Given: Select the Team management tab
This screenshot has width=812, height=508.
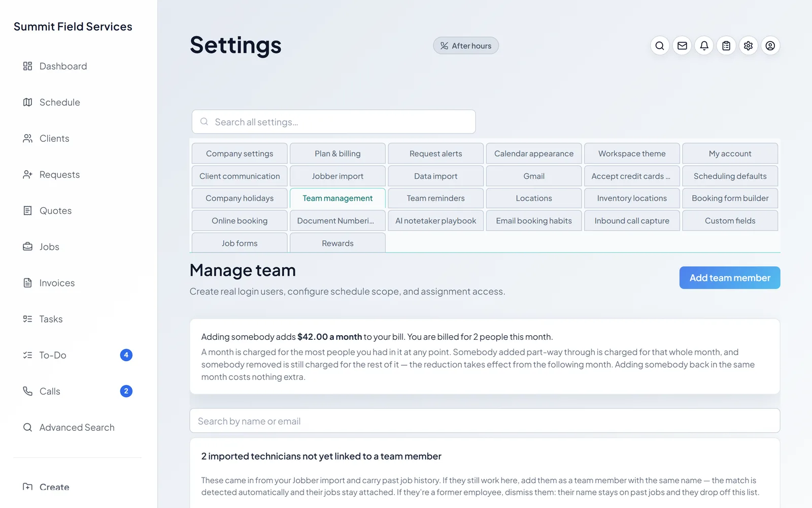Looking at the screenshot, I should coord(337,198).
